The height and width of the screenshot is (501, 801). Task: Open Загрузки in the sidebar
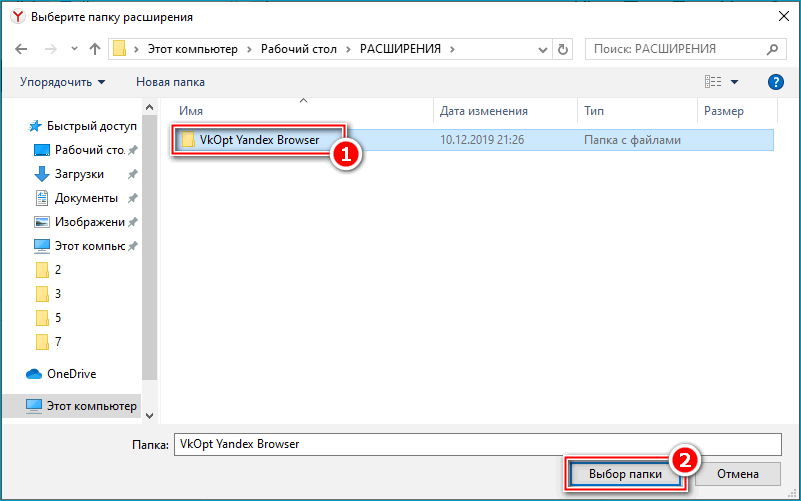point(79,174)
